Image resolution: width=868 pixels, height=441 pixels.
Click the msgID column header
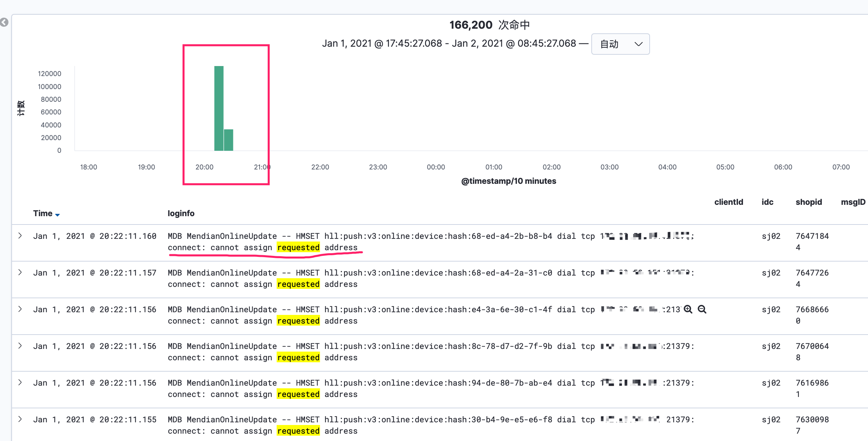click(x=853, y=202)
